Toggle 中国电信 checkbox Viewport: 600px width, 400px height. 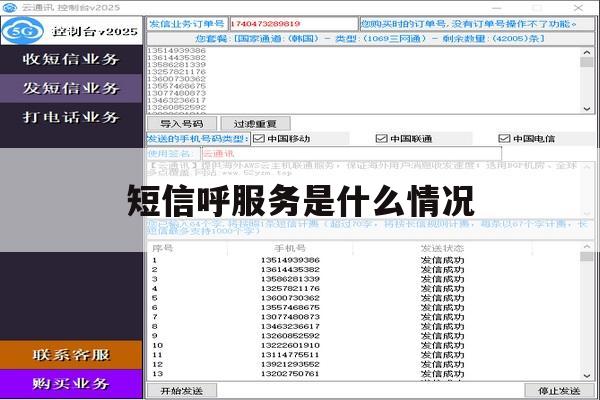tap(504, 139)
